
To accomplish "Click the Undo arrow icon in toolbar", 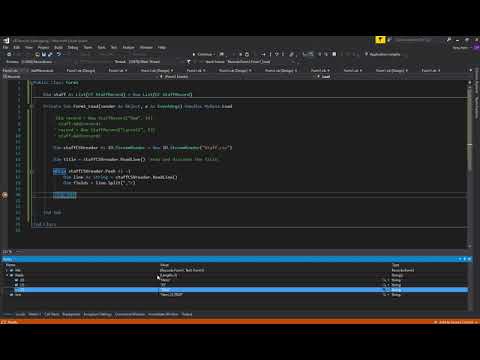I will coord(59,54).
